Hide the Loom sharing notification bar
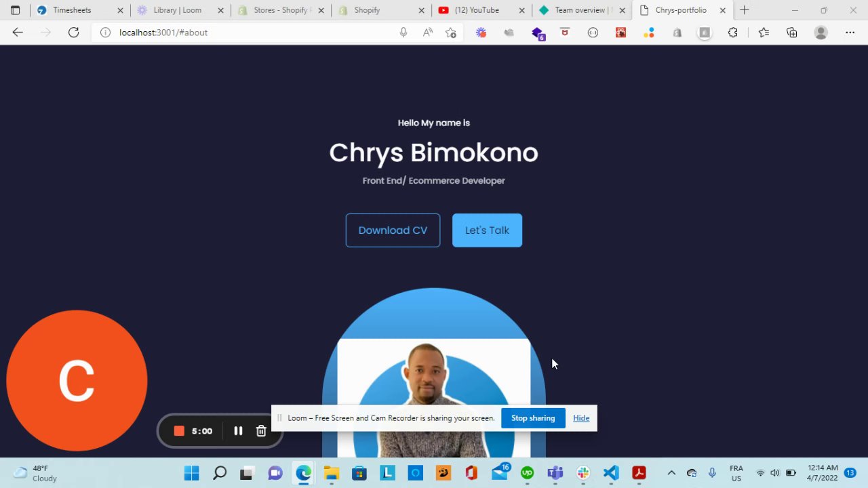 581,418
